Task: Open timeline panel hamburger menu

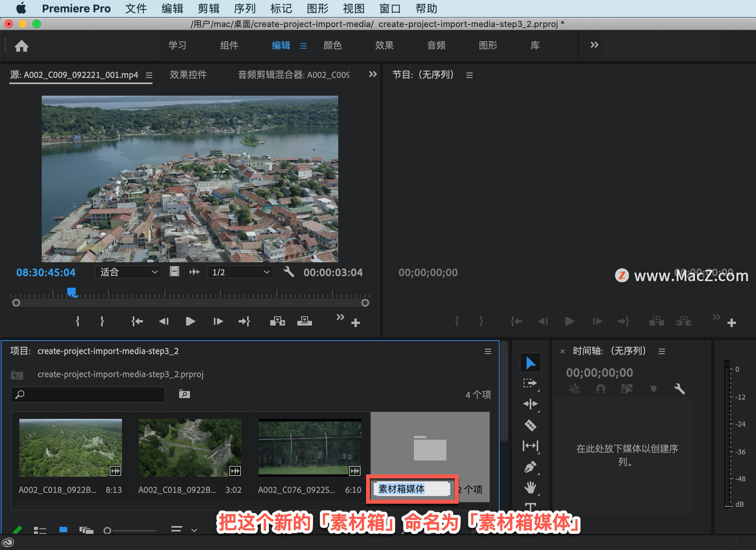Action: tap(662, 351)
